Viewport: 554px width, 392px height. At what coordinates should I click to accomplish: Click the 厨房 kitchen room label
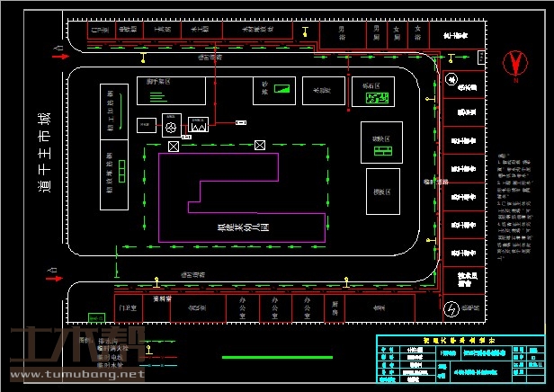334,307
